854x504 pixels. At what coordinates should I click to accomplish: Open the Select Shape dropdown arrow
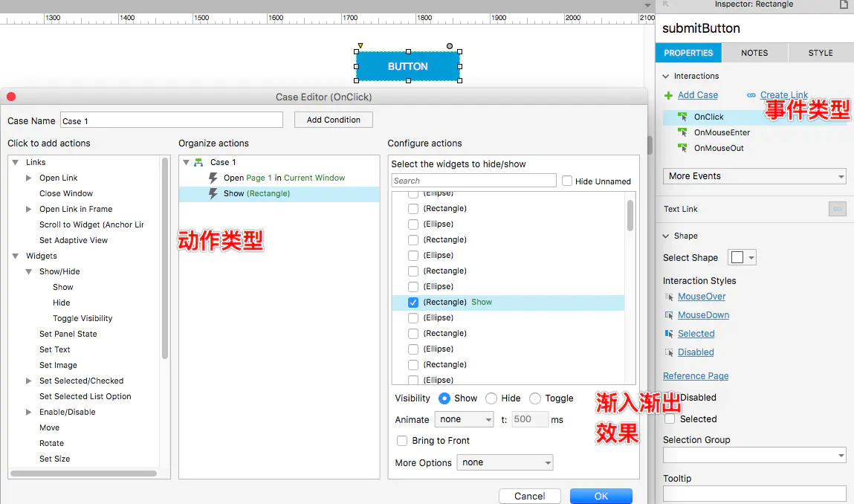751,258
